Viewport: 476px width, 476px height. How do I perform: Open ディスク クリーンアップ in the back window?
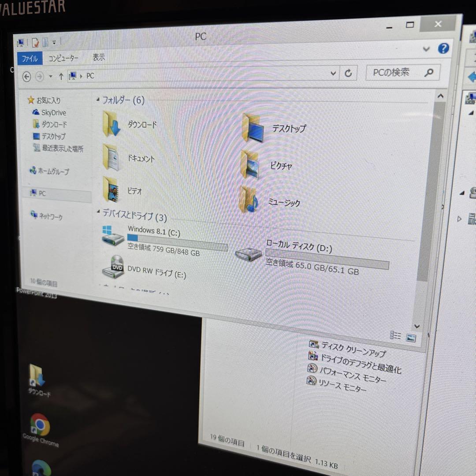point(354,349)
